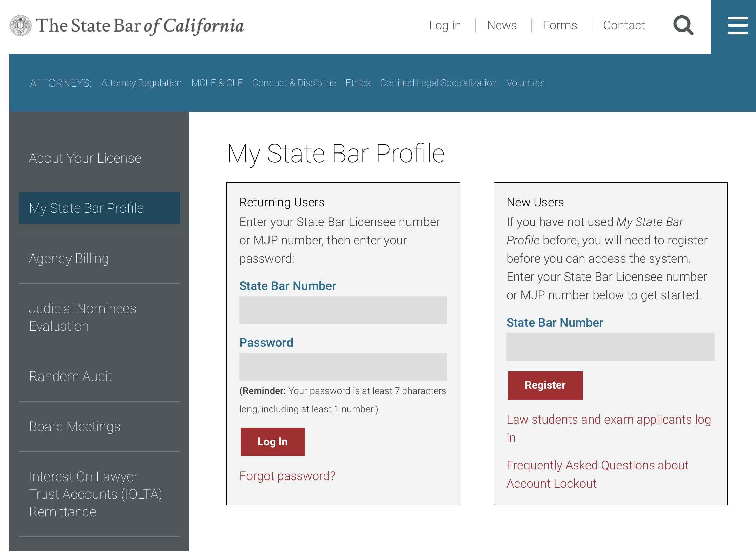Open Frequently Asked Questions about Account Lockout
This screenshot has width=756, height=551.
coord(597,474)
